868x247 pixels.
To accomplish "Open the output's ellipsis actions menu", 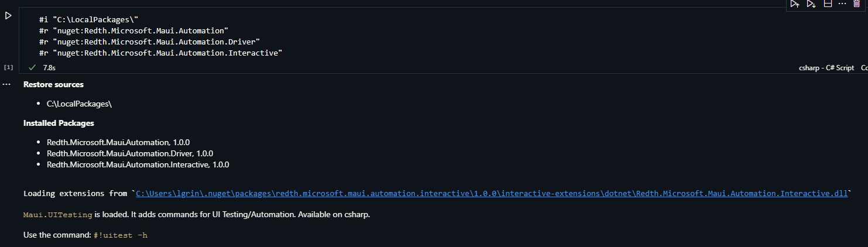I will click(6, 85).
